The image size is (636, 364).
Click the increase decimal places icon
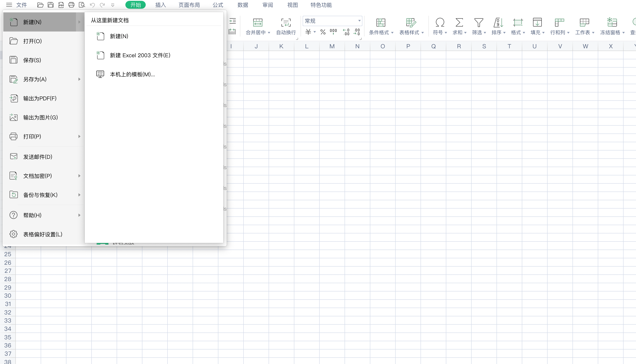tap(346, 32)
